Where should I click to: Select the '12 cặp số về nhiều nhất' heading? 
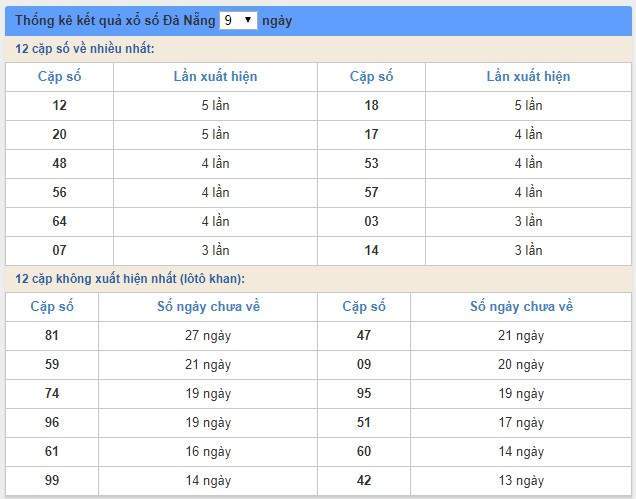point(85,49)
